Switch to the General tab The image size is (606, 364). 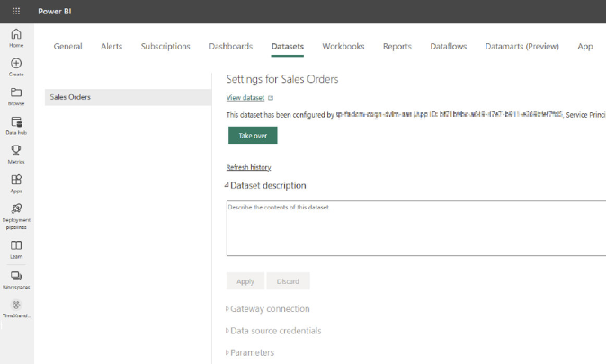tap(68, 46)
